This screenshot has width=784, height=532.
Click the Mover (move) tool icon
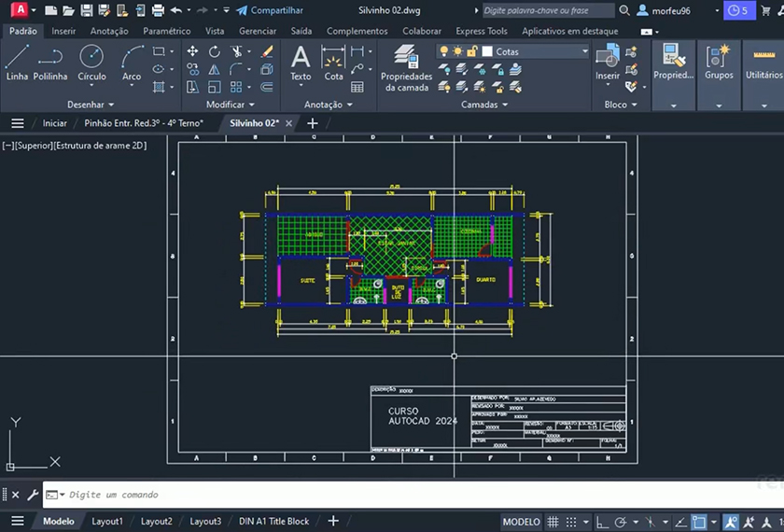click(192, 51)
